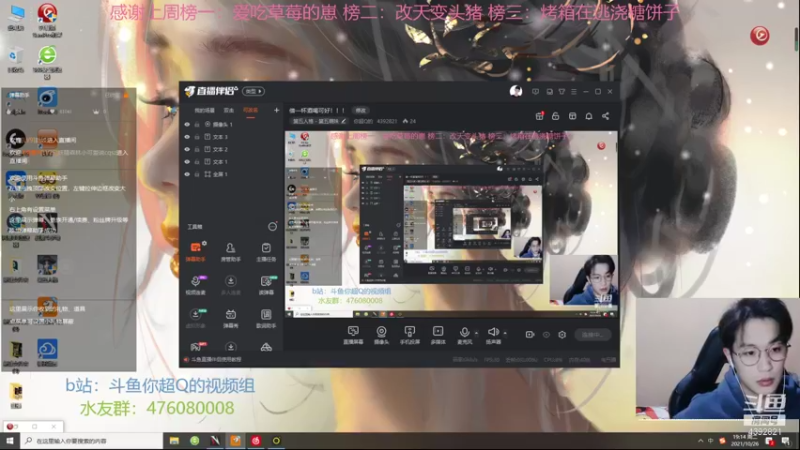Click the stream preview area

pyautogui.click(x=451, y=224)
